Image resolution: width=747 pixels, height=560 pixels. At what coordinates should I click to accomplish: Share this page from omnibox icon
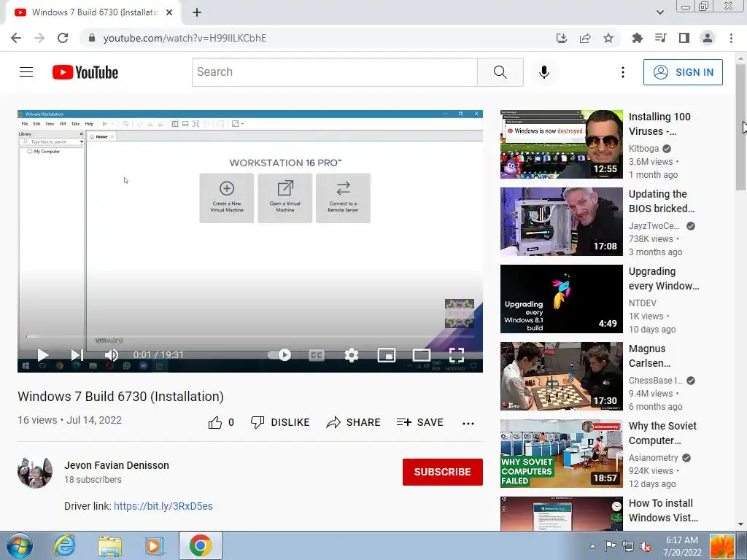pyautogui.click(x=585, y=38)
